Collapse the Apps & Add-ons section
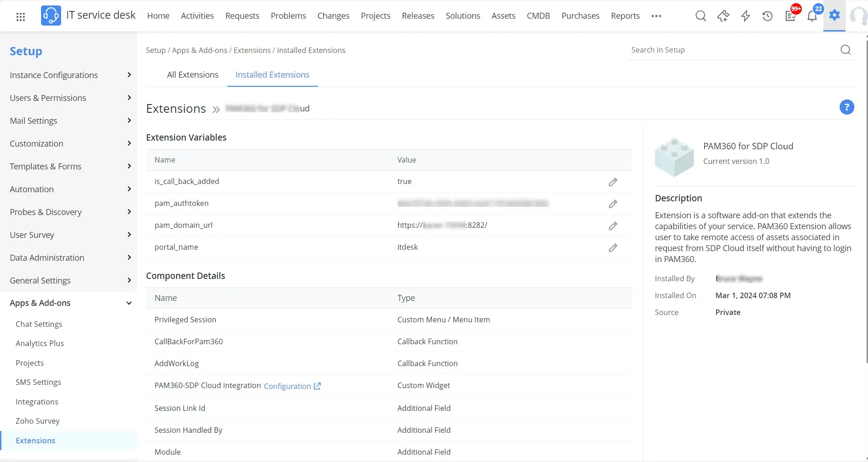Screen dimensions: 868x462 click(129, 303)
